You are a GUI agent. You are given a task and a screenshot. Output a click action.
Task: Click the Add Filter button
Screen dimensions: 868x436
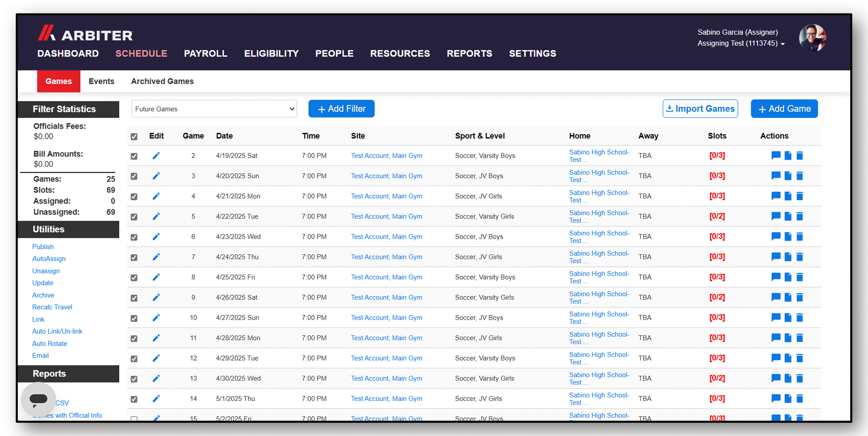coord(341,109)
